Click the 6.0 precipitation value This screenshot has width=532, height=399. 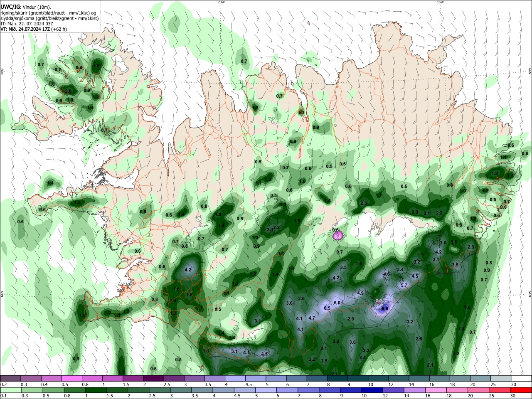coord(337,303)
